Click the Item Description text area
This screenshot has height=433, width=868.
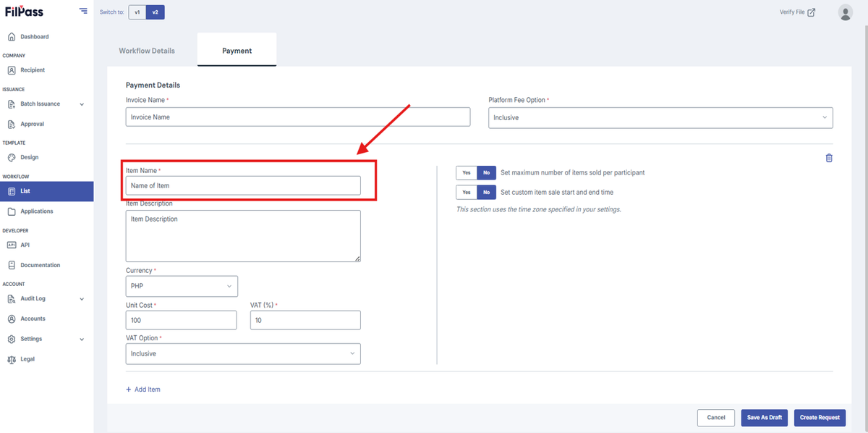coord(243,236)
